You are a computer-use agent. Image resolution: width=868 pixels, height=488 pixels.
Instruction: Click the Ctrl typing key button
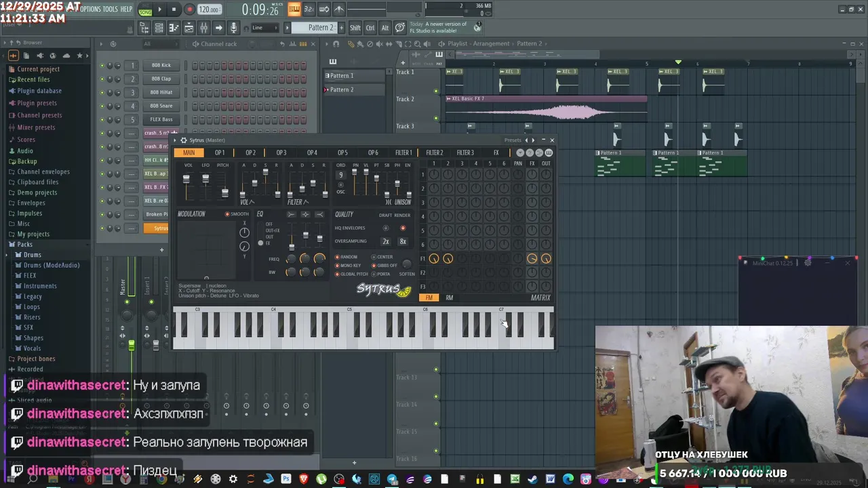point(370,28)
